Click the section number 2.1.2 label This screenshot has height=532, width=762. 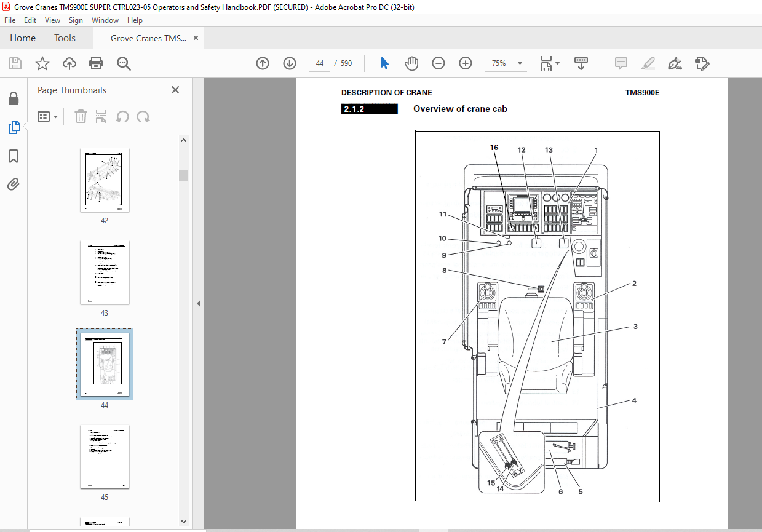point(370,109)
